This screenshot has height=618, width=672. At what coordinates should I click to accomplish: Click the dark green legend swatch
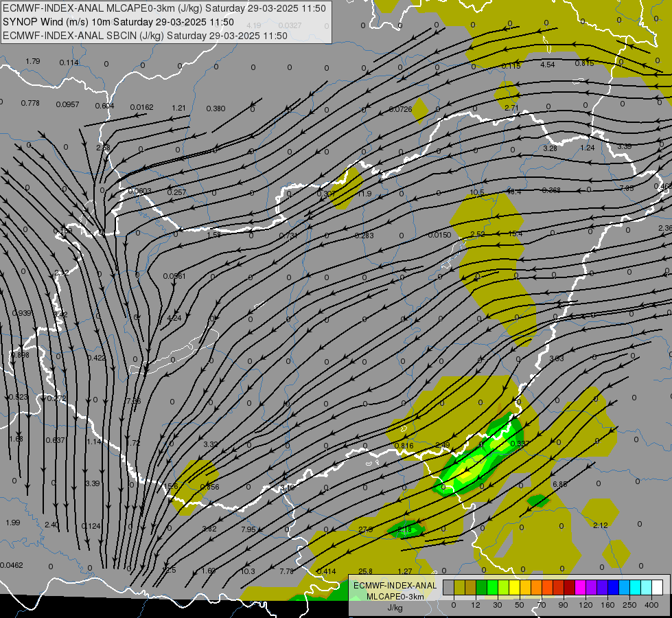point(482,587)
